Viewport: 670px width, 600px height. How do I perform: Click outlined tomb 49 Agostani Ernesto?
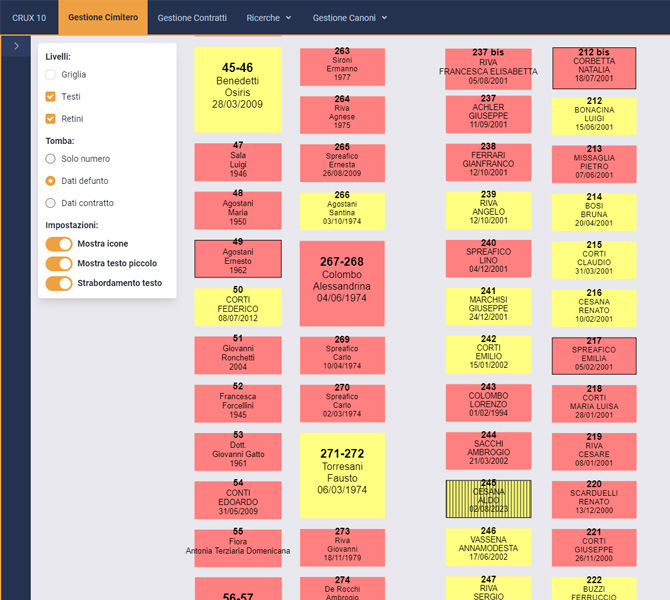(238, 259)
